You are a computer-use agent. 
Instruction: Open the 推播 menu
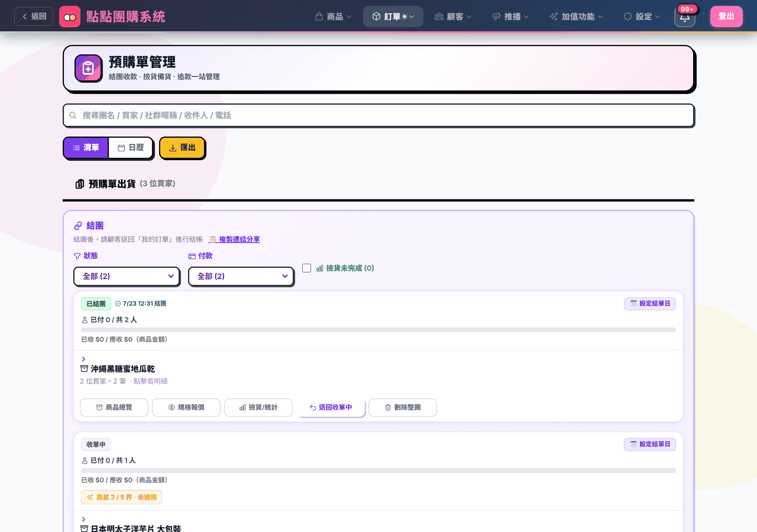[x=511, y=17]
